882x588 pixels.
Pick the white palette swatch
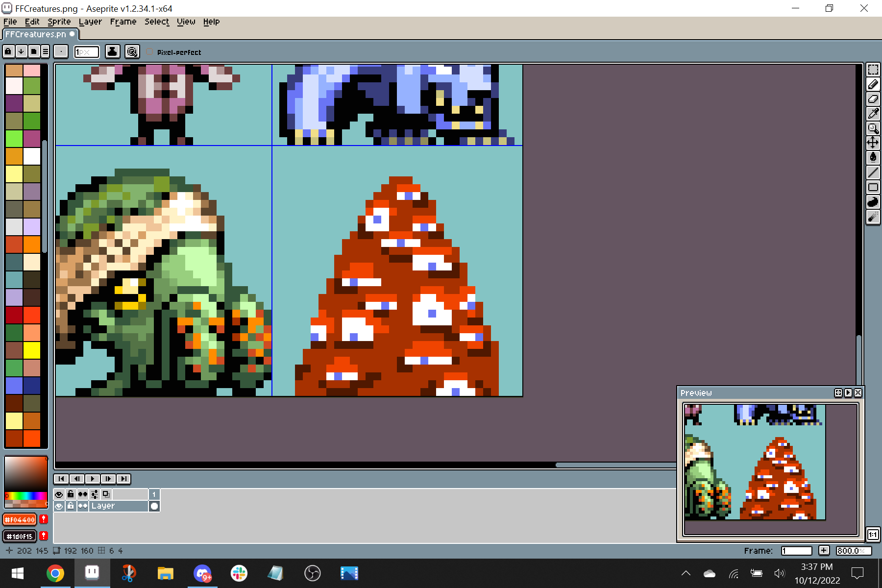pos(32,156)
